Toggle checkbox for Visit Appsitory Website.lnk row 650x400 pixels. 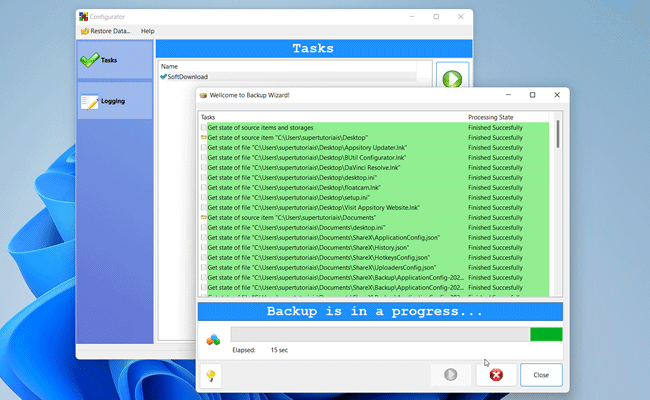pyautogui.click(x=204, y=208)
